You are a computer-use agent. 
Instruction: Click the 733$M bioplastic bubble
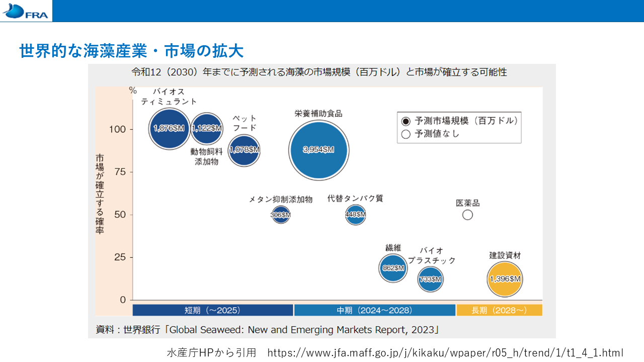[x=431, y=280]
